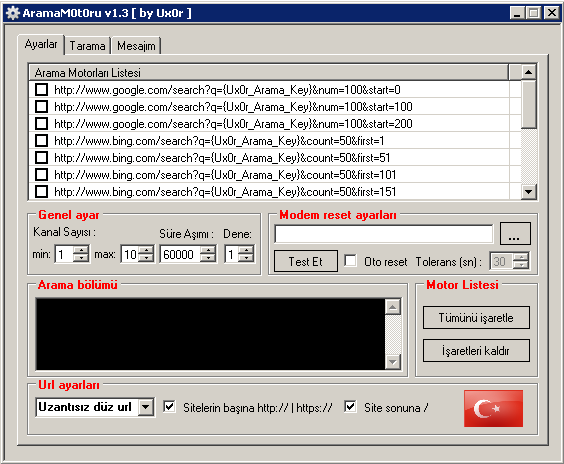Click scroll down arrow of engine list

pos(528,191)
